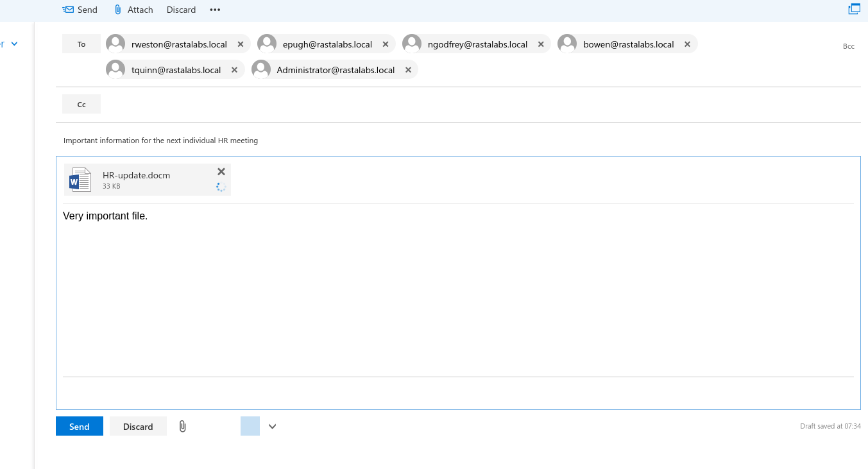
Task: Open the To recipient picker
Action: pos(81,44)
